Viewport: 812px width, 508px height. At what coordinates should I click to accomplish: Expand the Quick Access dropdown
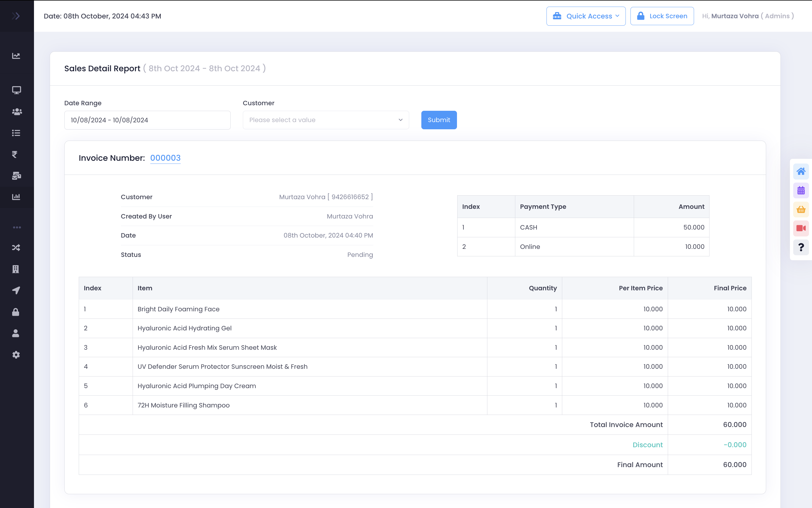click(x=586, y=16)
